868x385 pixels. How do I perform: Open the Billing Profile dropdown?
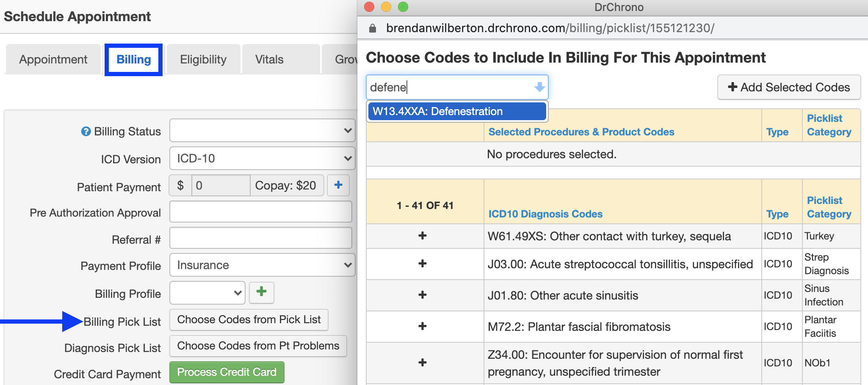[x=207, y=293]
